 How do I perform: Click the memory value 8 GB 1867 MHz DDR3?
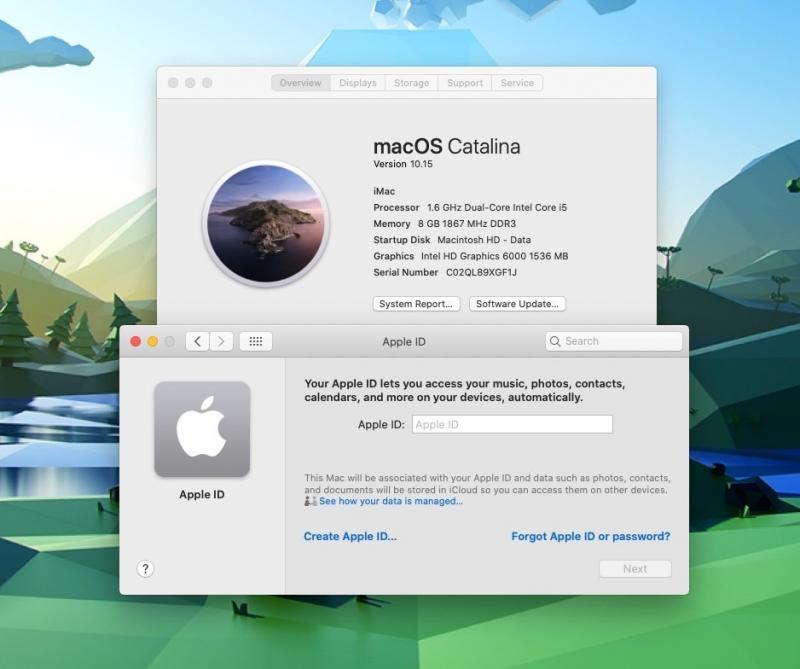click(x=467, y=224)
